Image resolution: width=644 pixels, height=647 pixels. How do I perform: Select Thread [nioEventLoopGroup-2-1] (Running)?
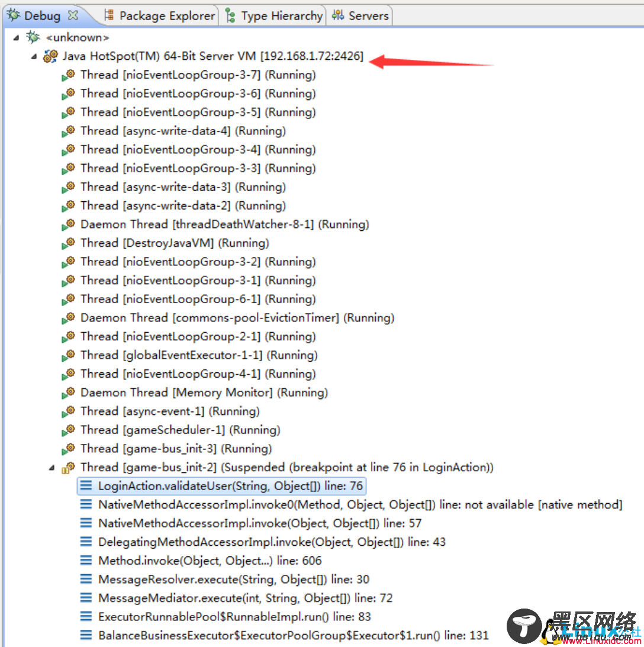click(x=198, y=337)
